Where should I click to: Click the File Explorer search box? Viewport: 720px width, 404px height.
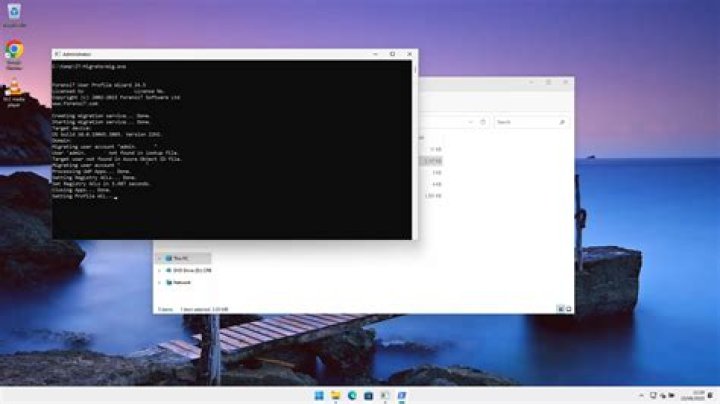[x=532, y=122]
